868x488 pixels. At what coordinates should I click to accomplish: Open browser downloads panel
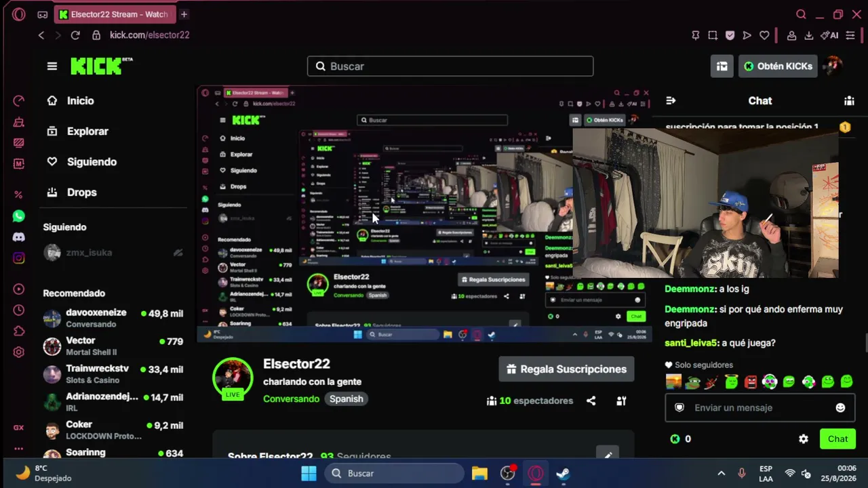pos(809,35)
